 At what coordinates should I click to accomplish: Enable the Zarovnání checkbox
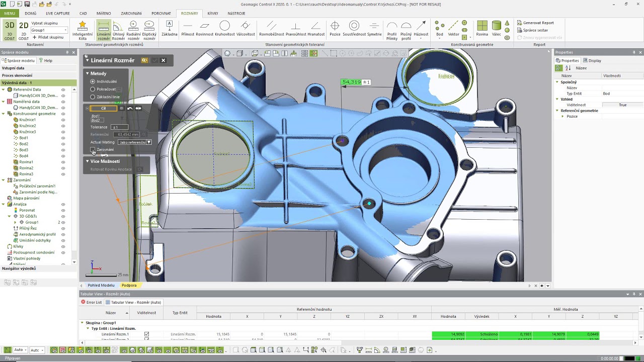coord(93,150)
